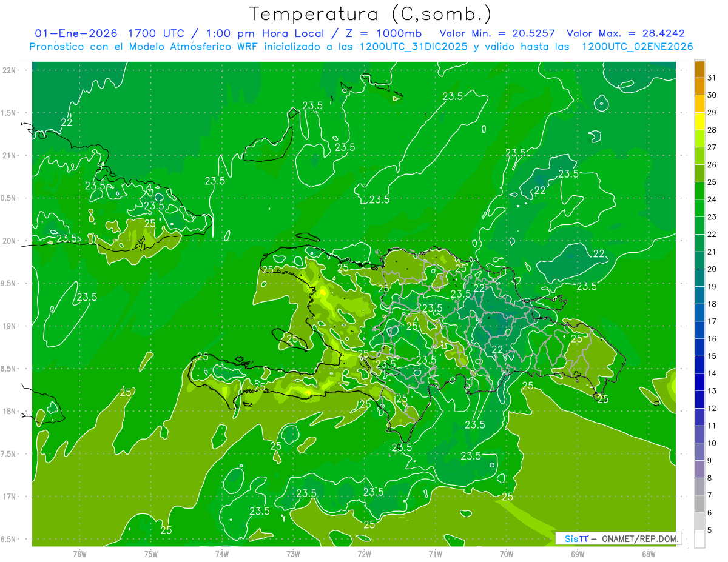Click the color scale tick label "20"

[x=712, y=269]
